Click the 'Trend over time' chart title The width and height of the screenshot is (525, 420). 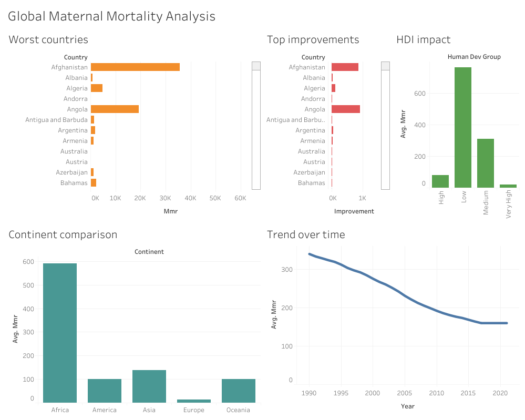click(x=306, y=234)
